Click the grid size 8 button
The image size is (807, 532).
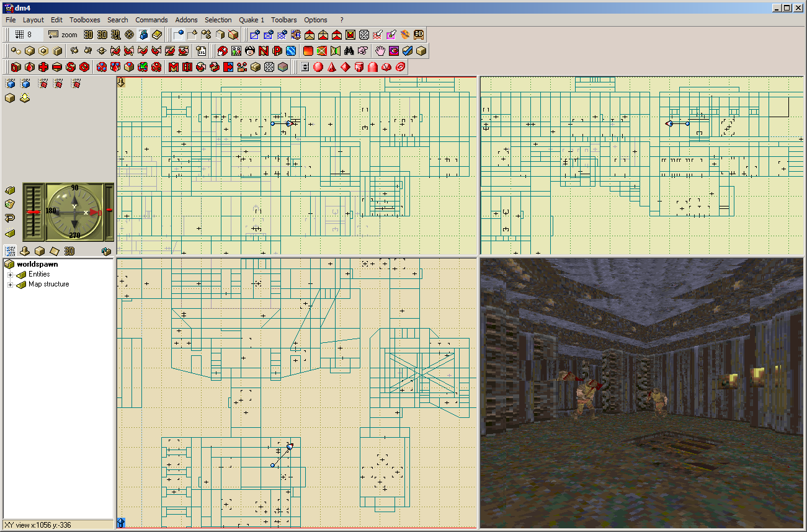(x=25, y=35)
